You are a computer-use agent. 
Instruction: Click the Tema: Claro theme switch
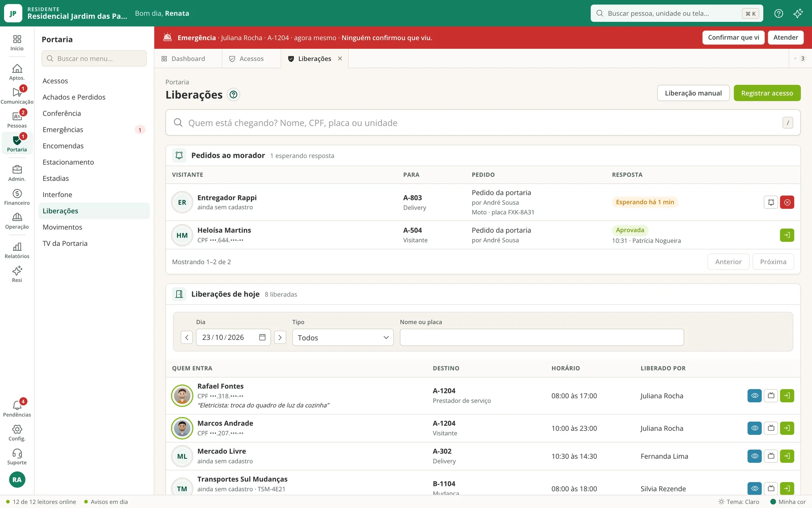pos(739,502)
